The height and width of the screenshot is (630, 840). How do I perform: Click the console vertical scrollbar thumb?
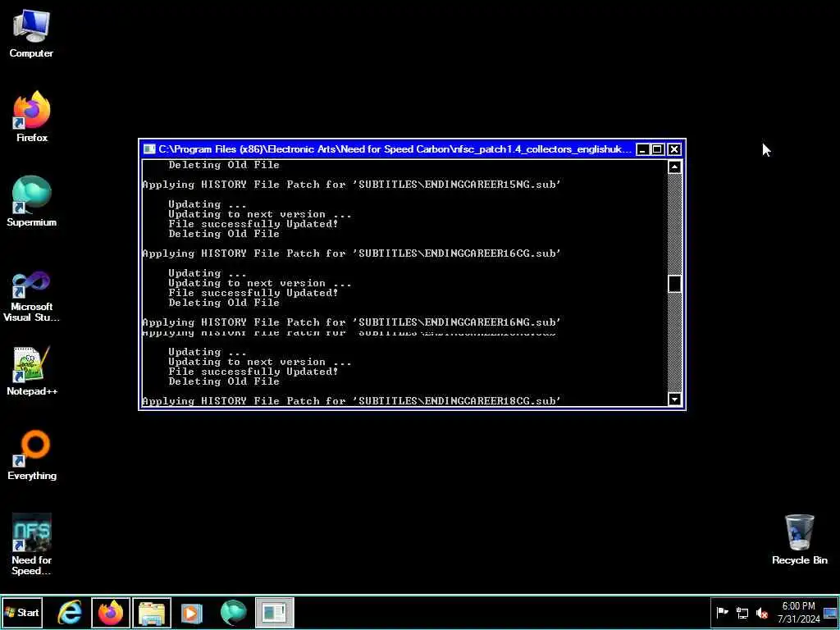674,283
